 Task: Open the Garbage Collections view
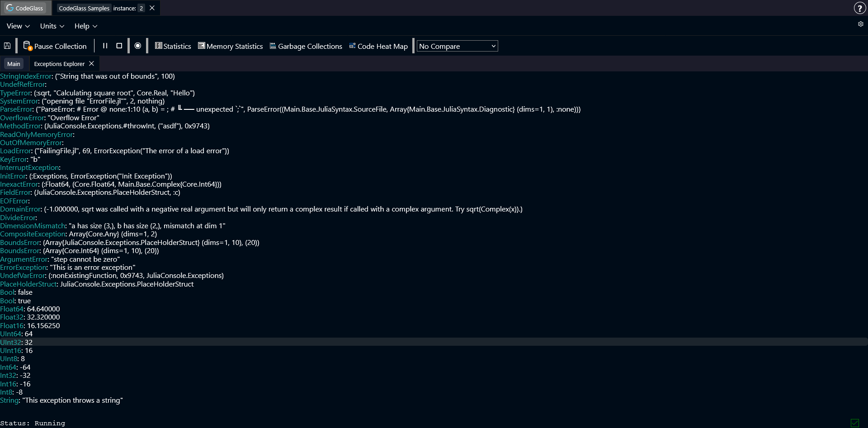click(306, 46)
